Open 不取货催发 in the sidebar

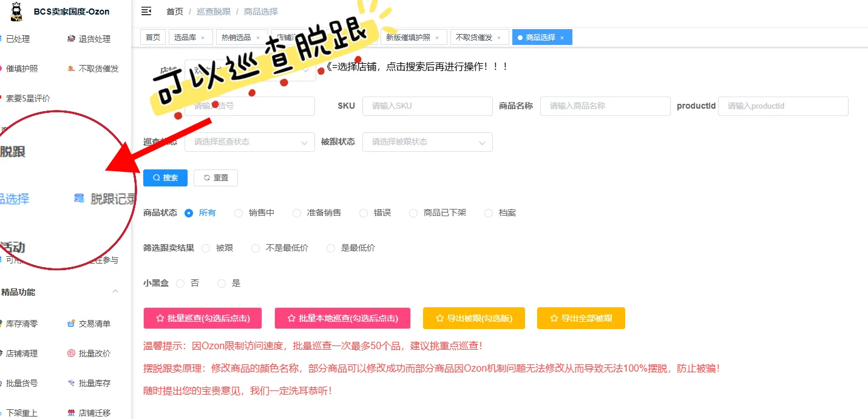click(x=92, y=69)
